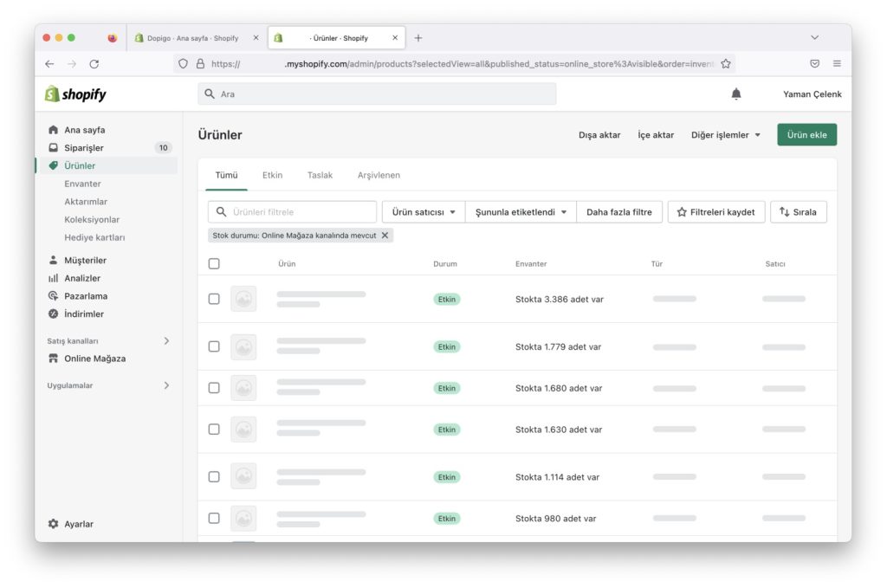
Task: Switch to Arşivlenen tab
Action: pyautogui.click(x=379, y=175)
